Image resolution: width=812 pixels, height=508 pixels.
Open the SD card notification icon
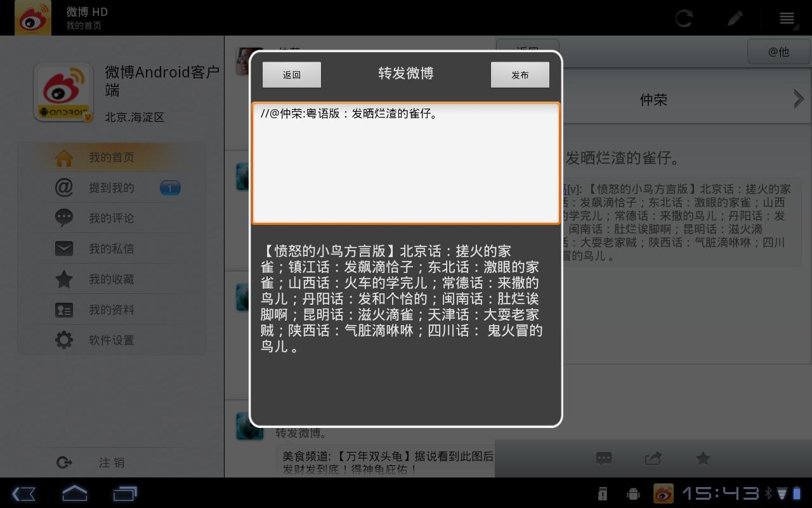tap(603, 493)
